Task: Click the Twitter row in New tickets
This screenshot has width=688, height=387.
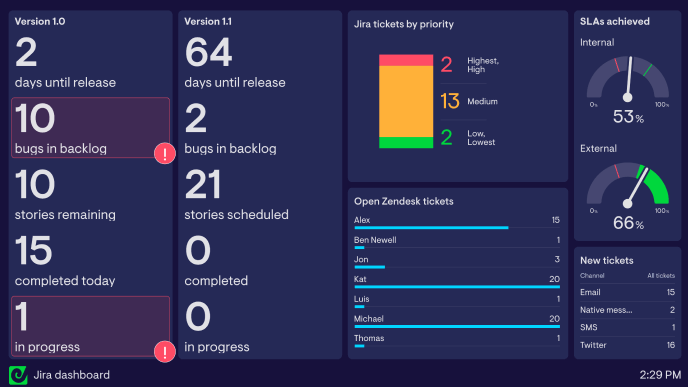Action: click(x=627, y=345)
